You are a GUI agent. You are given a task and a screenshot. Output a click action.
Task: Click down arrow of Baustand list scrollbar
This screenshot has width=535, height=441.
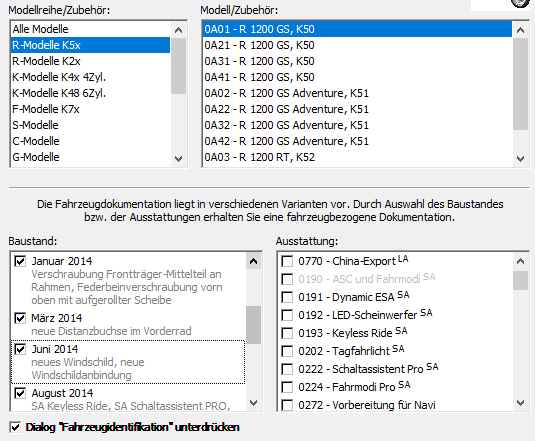(253, 403)
